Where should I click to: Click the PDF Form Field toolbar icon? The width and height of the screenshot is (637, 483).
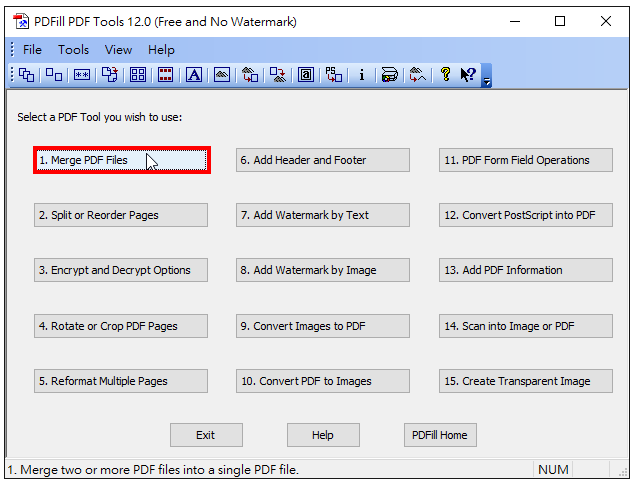(306, 75)
